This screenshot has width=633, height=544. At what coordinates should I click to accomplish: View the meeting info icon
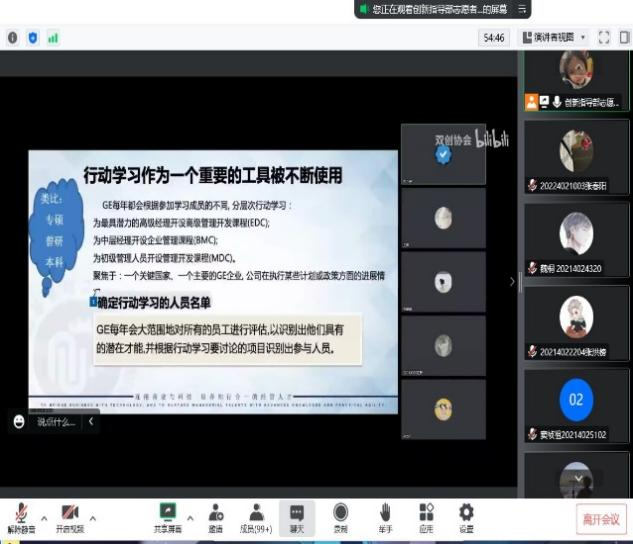tap(13, 37)
